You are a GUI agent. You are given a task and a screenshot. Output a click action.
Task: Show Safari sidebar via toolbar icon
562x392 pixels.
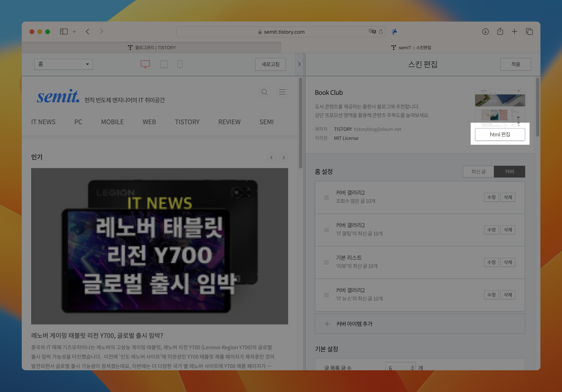point(64,32)
